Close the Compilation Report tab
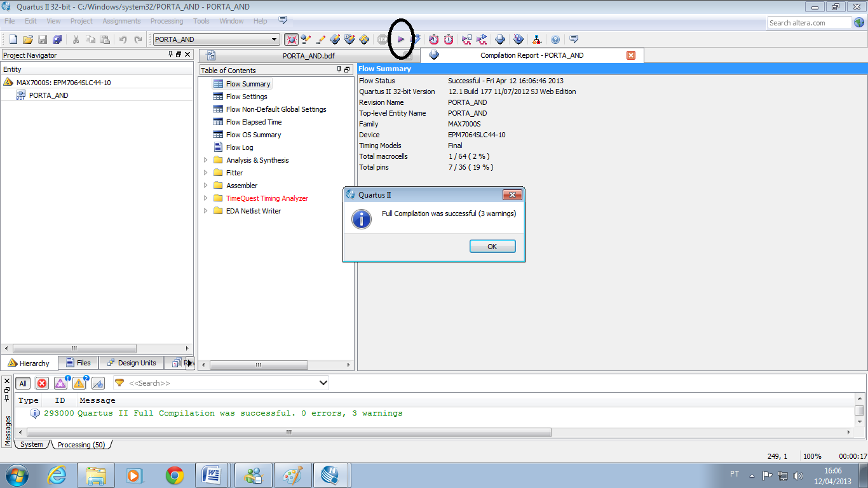 click(631, 55)
